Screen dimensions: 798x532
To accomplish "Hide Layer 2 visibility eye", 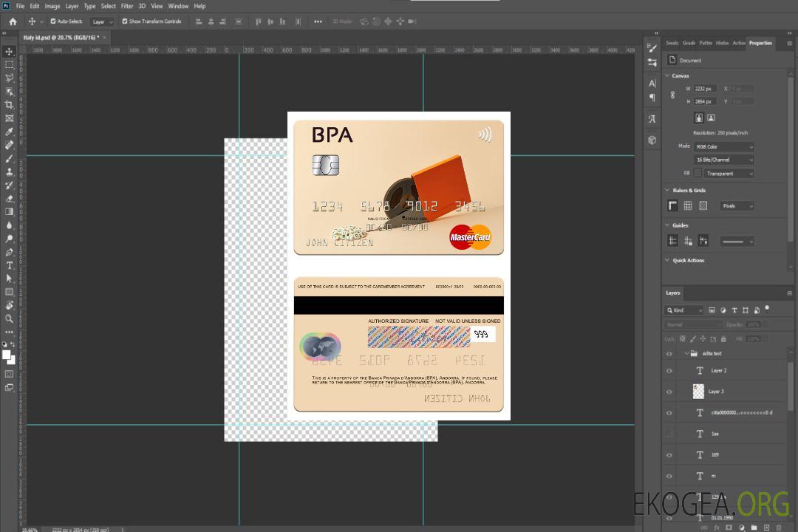I will click(x=669, y=371).
